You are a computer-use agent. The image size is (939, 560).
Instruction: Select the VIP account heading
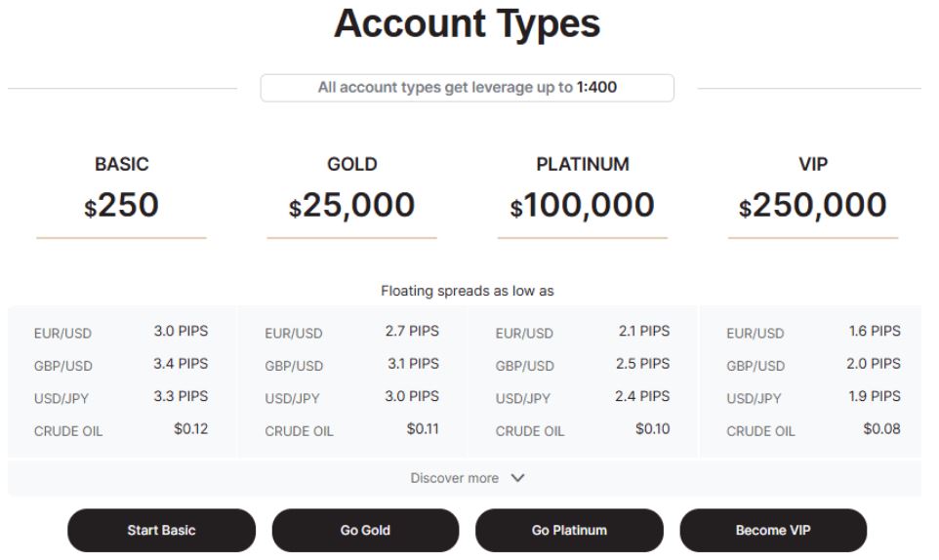pos(812,165)
